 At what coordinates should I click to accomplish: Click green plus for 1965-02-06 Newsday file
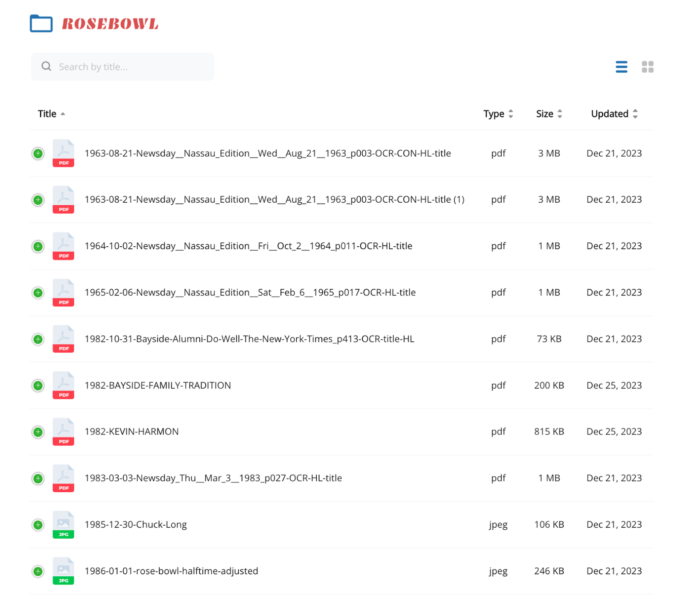tap(38, 293)
